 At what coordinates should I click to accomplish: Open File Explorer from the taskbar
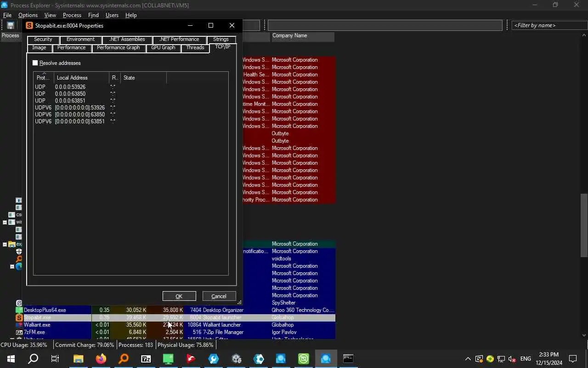tap(78, 359)
